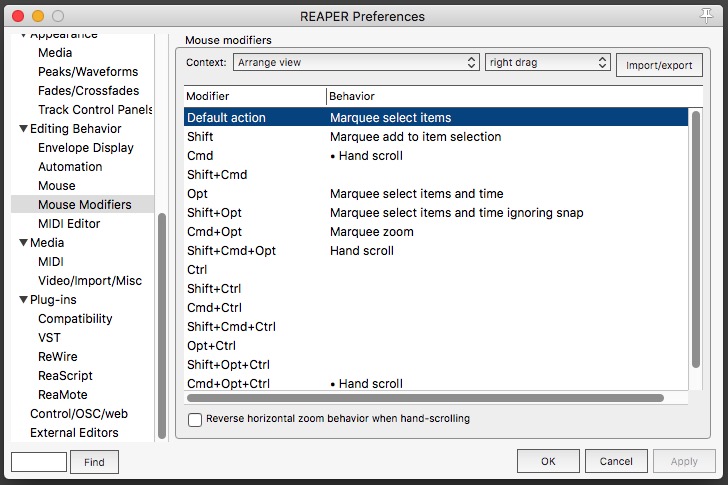Open the Context dropdown showing Arrange view
The width and height of the screenshot is (728, 485).
click(x=357, y=62)
